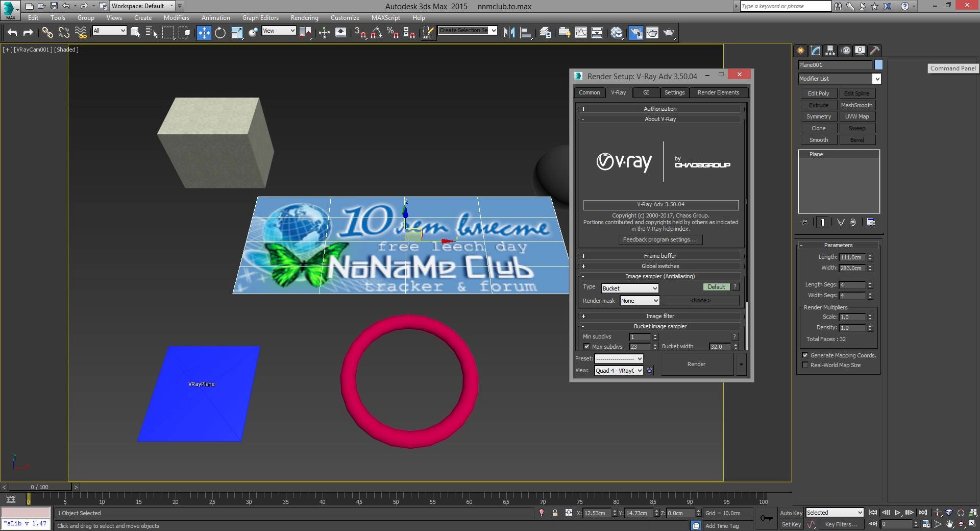The height and width of the screenshot is (531, 980).
Task: Switch to Common tab in Render Setup
Action: (x=589, y=92)
